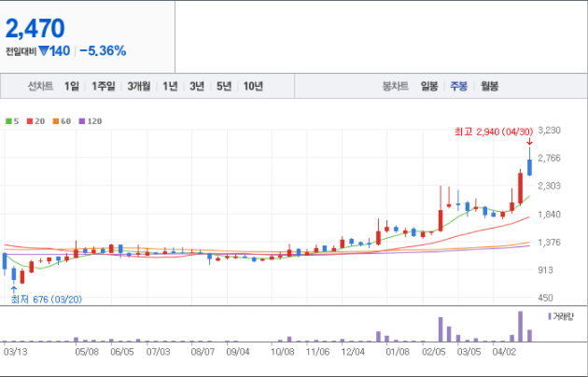Image resolution: width=588 pixels, height=377 pixels.
Task: Click the red 20 moving average legend
Action: (36, 121)
